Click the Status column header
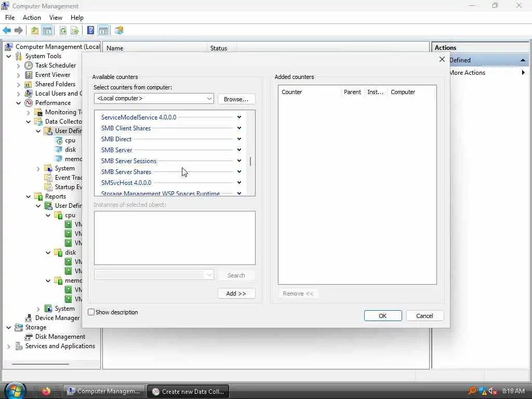The width and height of the screenshot is (532, 399). point(221,48)
